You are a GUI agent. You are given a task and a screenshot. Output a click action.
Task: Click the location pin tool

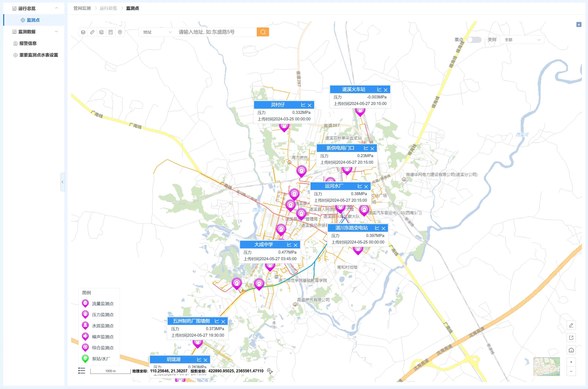[120, 32]
